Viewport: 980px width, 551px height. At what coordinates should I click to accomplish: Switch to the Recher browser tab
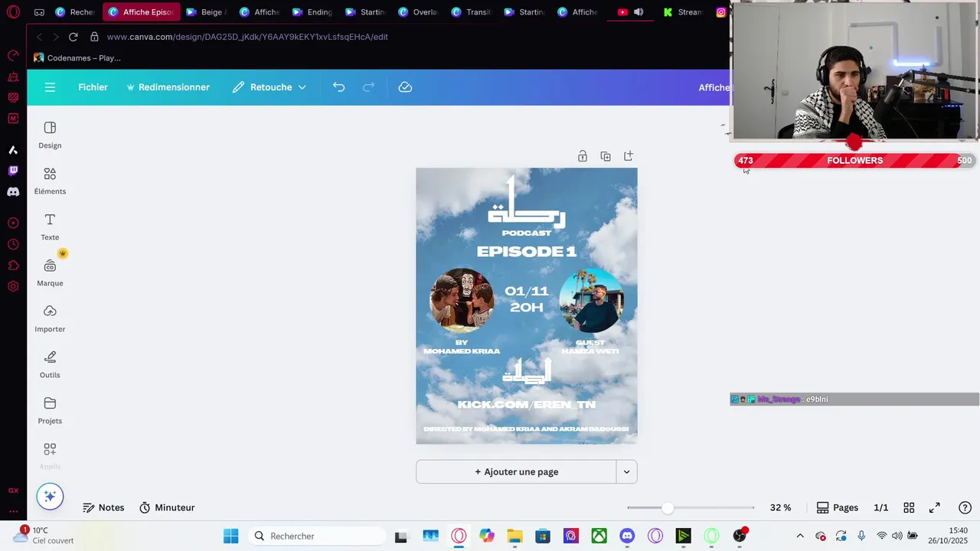(x=75, y=12)
